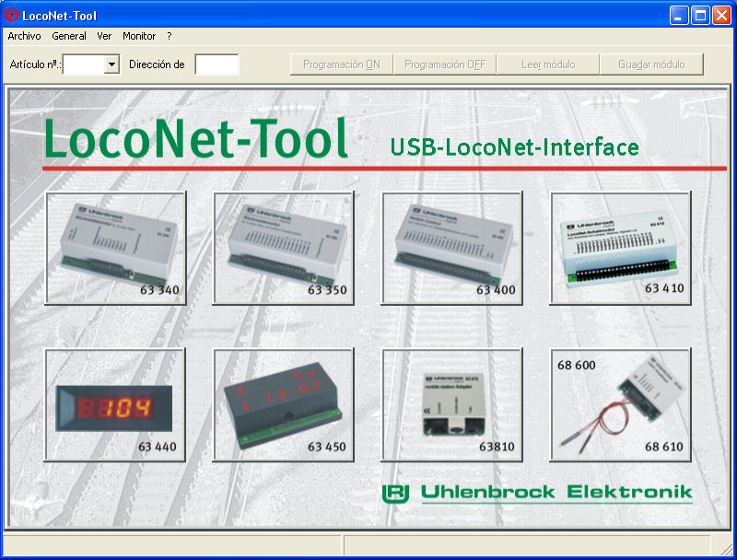Focus the Dirección de input field
Screen dimensions: 737x560
coord(216,64)
